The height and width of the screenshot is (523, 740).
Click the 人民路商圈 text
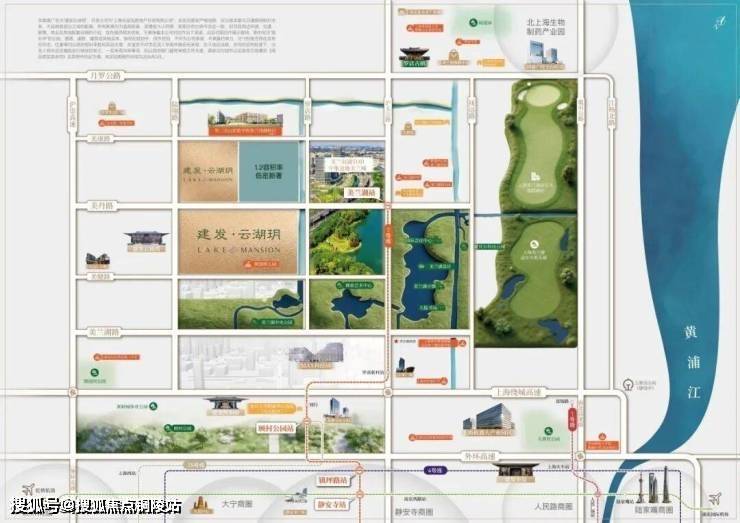[554, 506]
